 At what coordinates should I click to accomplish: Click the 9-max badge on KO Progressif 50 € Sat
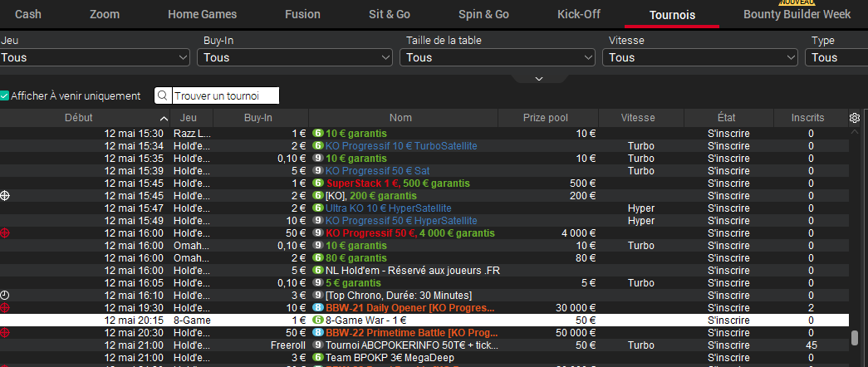point(318,170)
